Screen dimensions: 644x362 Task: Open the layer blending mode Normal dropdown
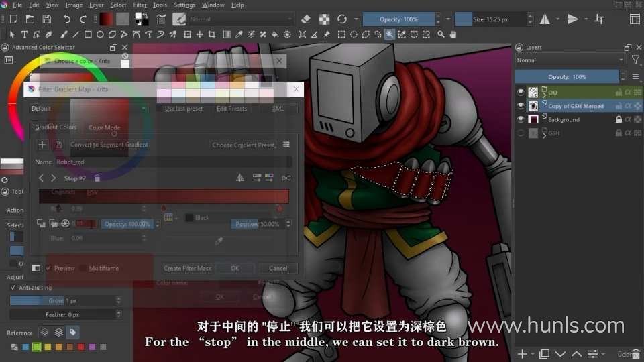[569, 60]
